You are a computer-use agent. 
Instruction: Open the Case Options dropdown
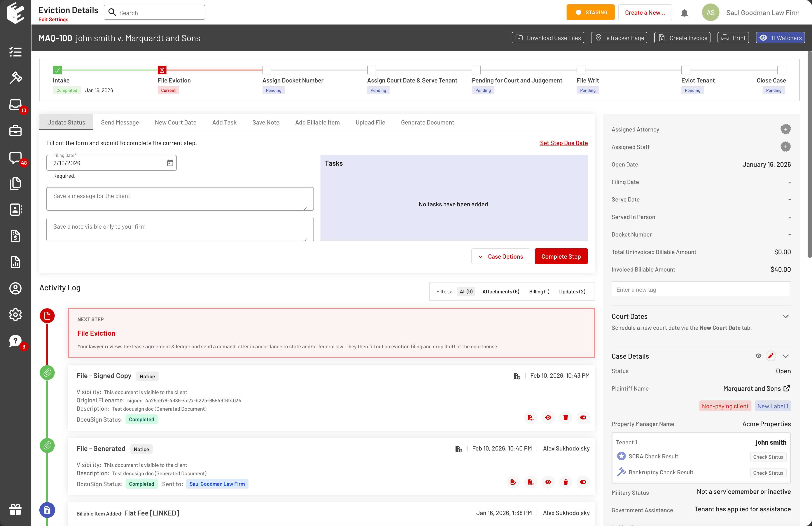coord(500,256)
